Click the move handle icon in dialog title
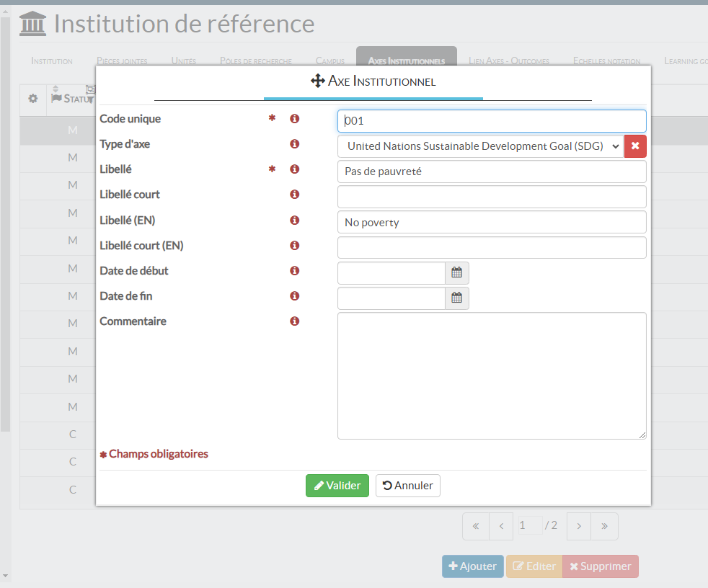This screenshot has width=708, height=588. click(317, 81)
